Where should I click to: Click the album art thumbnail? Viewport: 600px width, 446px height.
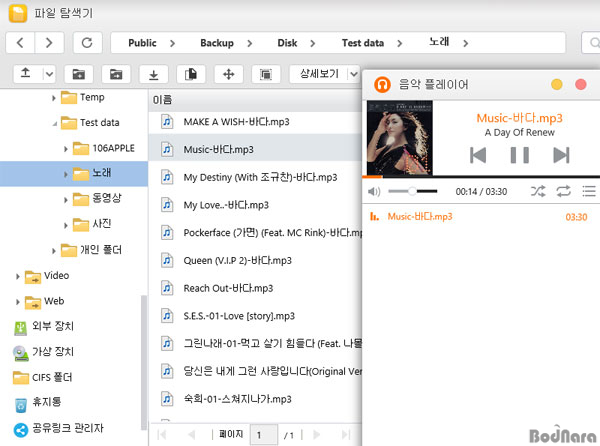pyautogui.click(x=400, y=138)
